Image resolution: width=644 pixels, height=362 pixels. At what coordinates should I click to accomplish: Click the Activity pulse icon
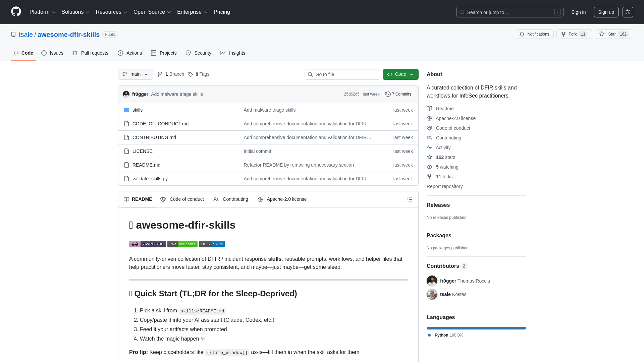[429, 147]
